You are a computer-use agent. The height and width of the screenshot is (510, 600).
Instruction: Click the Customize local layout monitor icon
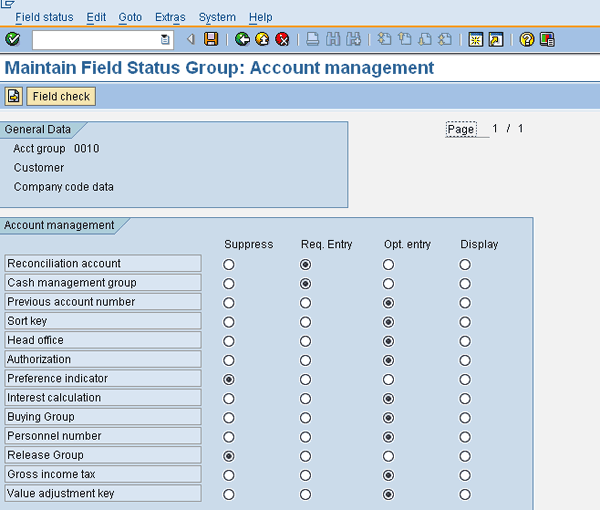tap(547, 39)
